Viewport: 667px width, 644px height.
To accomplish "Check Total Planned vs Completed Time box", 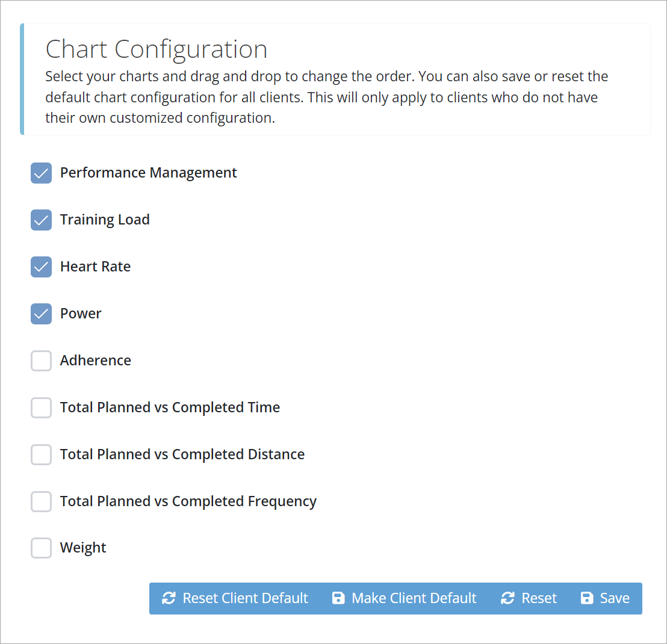I will (x=42, y=408).
